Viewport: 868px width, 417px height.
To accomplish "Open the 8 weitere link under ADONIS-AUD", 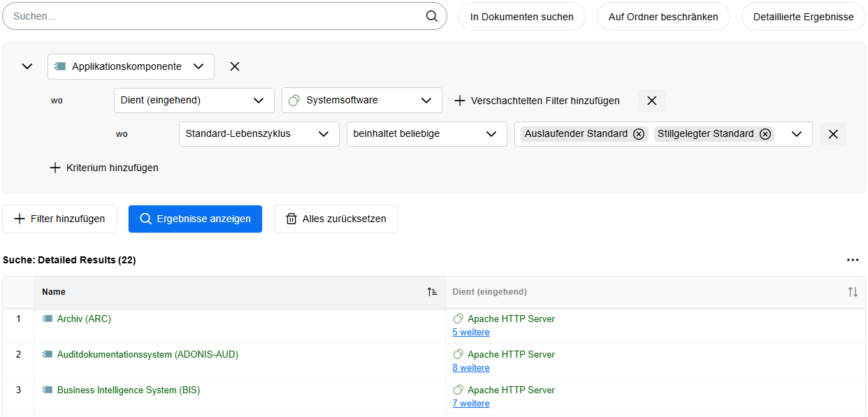I will (x=470, y=367).
